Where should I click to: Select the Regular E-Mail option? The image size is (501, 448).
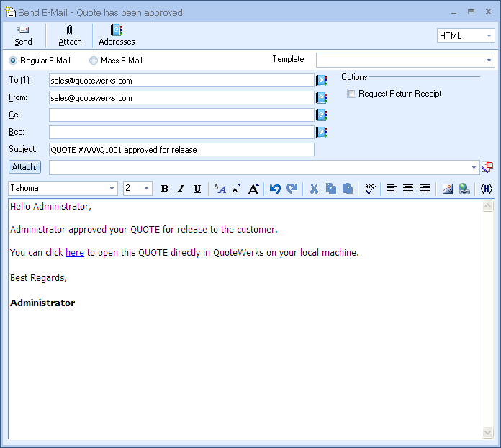click(x=13, y=61)
